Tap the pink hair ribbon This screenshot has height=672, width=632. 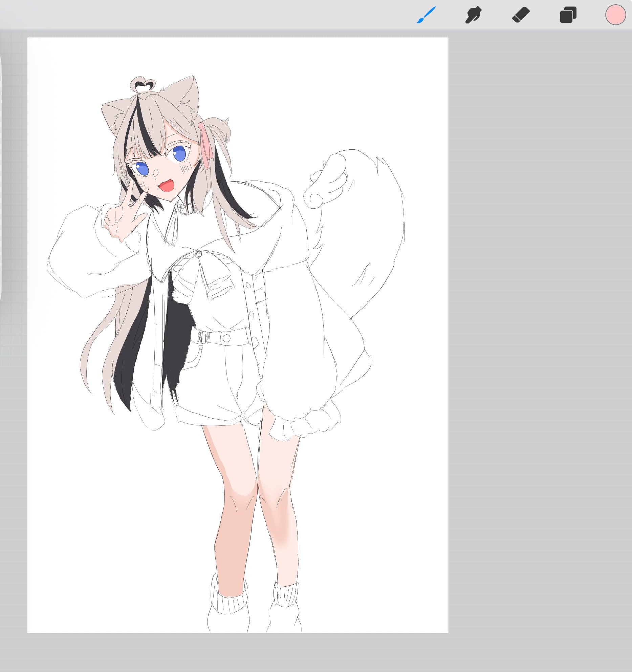point(207,146)
